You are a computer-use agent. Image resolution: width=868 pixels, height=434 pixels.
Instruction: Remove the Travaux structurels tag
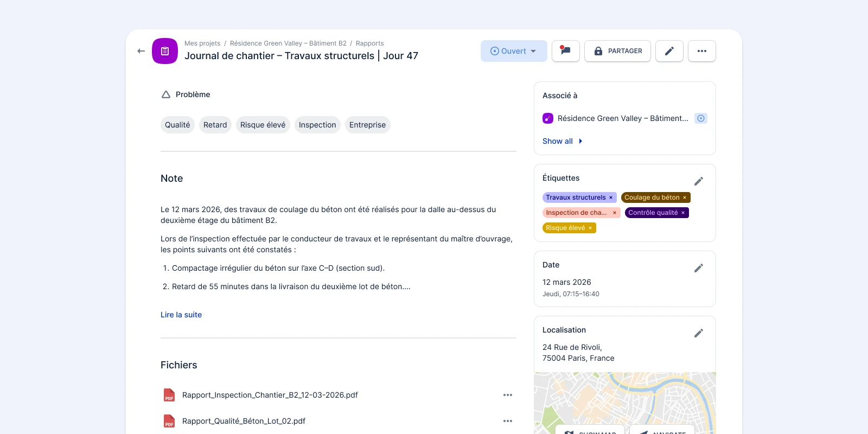pyautogui.click(x=611, y=197)
